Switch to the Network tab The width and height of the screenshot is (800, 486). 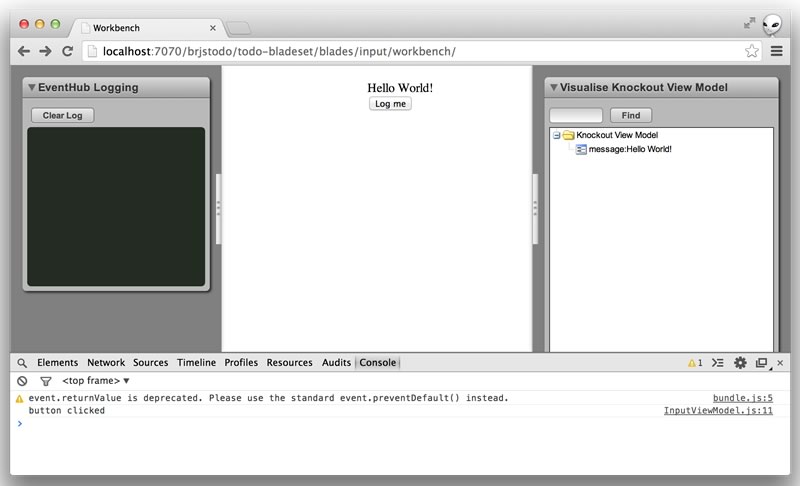click(x=106, y=363)
